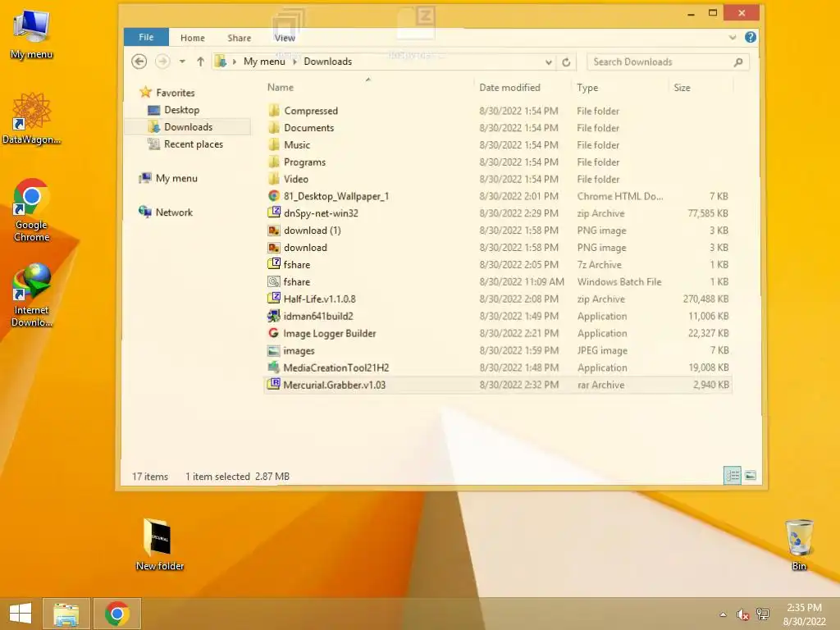Go back with the Back arrow

tap(139, 62)
